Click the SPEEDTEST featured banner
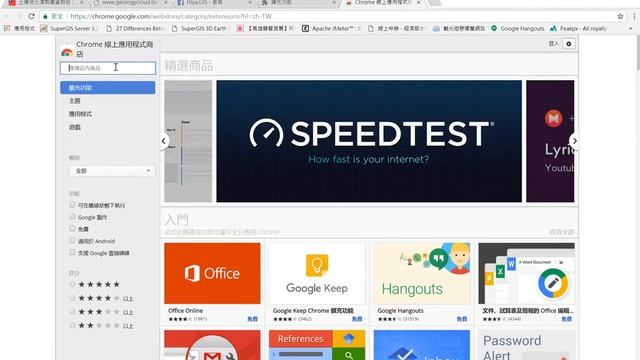The width and height of the screenshot is (640, 360). (369, 141)
